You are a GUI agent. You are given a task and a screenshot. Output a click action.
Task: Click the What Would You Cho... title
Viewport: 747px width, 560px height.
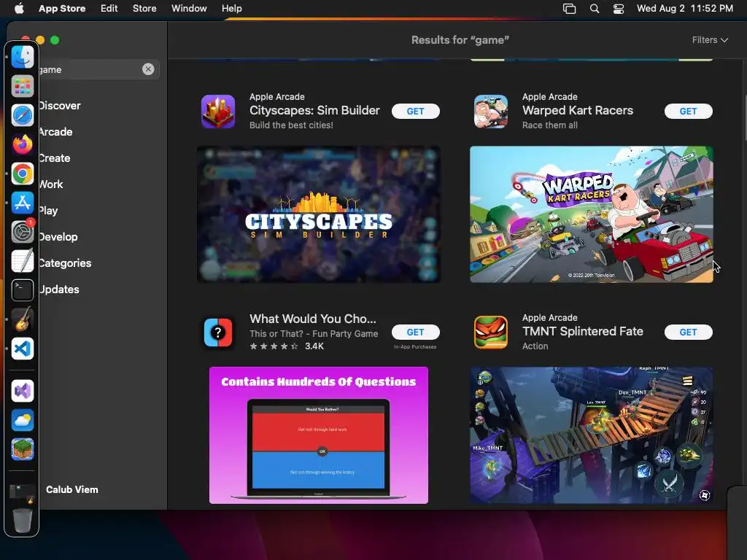point(312,319)
